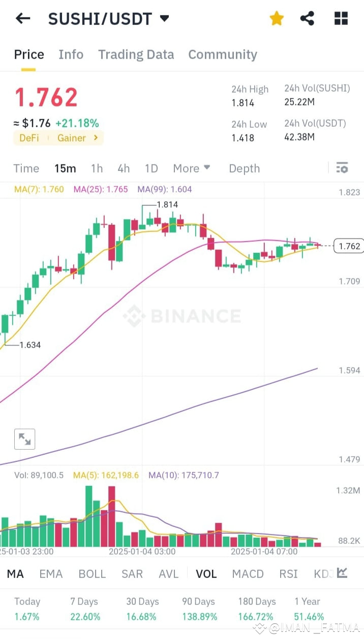
Task: Switch to the Trading Data tab
Action: point(136,54)
